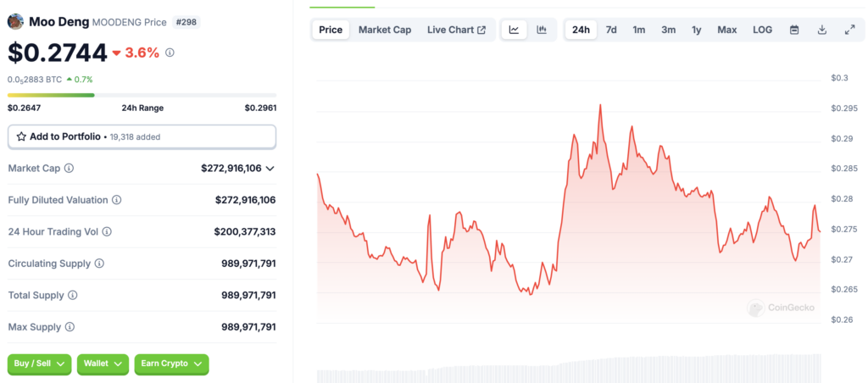This screenshot has height=383, width=868.
Task: Open the Wallet dropdown
Action: (x=103, y=364)
